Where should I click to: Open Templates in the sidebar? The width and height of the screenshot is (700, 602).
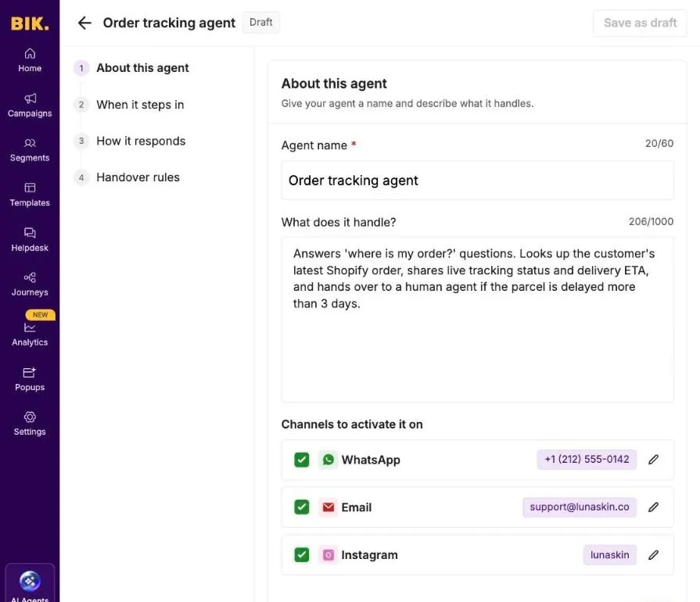point(30,195)
